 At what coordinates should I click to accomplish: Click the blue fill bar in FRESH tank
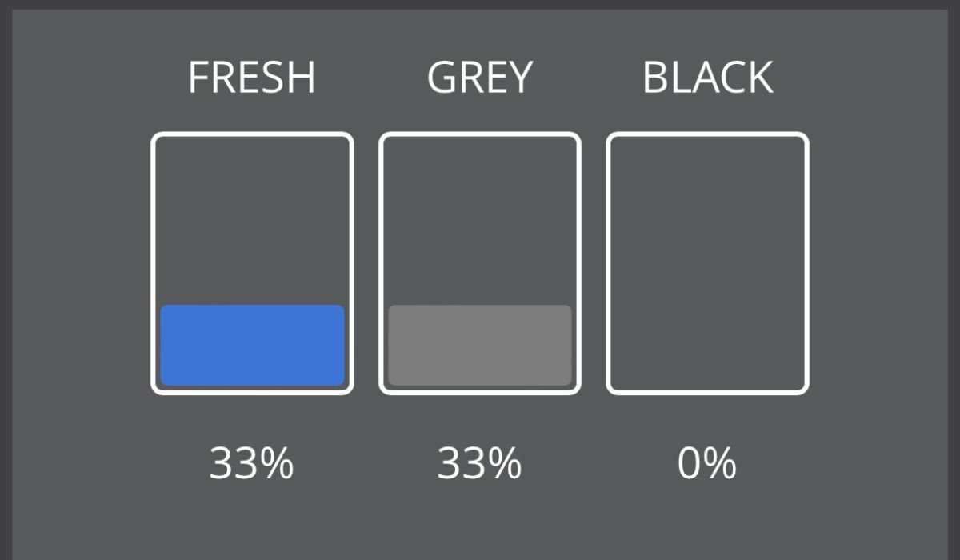(252, 345)
